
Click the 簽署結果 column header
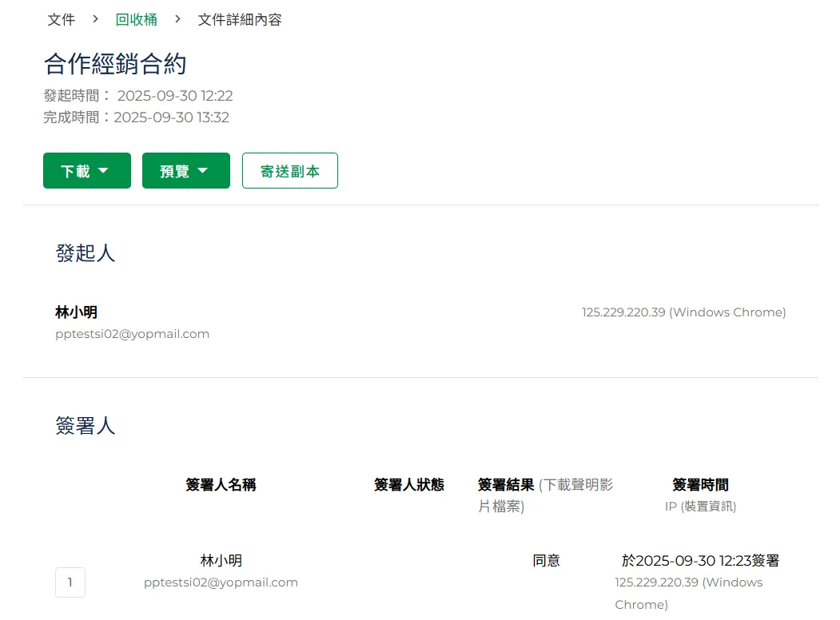click(x=506, y=485)
